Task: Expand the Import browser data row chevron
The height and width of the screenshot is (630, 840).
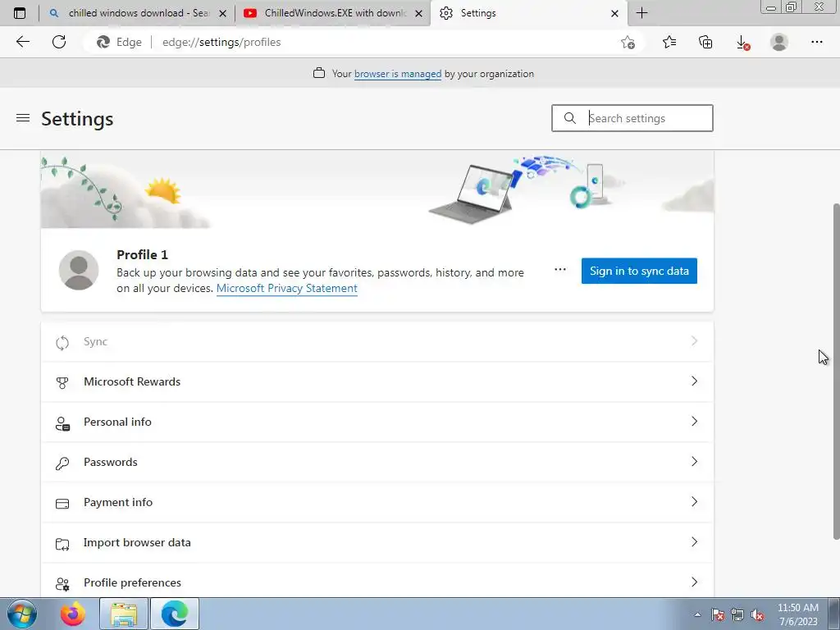Action: coord(694,541)
